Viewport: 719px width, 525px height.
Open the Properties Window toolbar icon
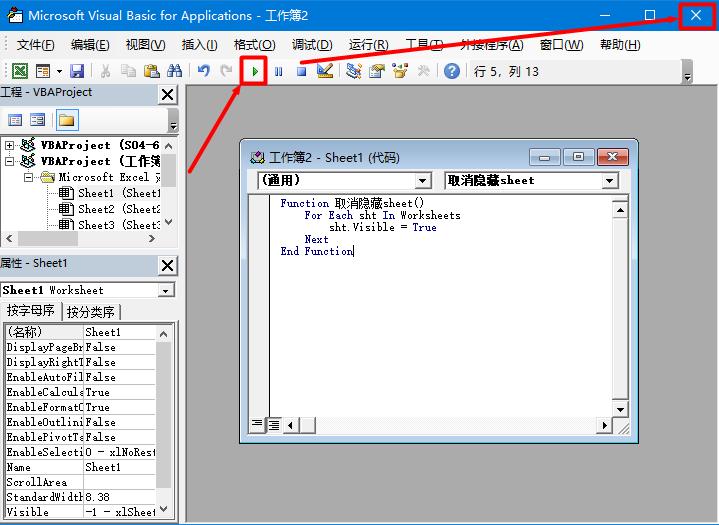coord(377,71)
